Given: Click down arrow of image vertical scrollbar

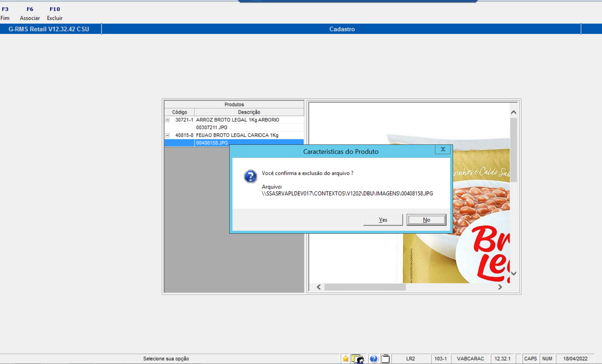Looking at the screenshot, I should (x=513, y=273).
